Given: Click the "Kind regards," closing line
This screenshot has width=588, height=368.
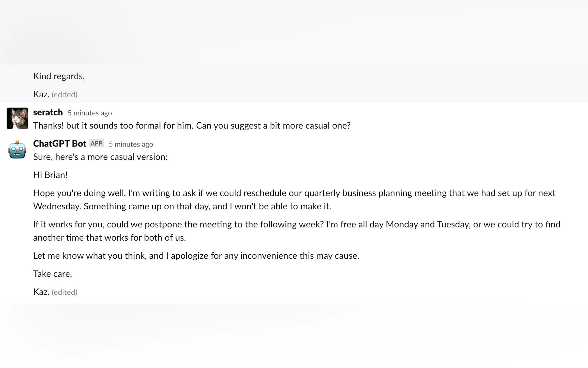Looking at the screenshot, I should pyautogui.click(x=59, y=76).
